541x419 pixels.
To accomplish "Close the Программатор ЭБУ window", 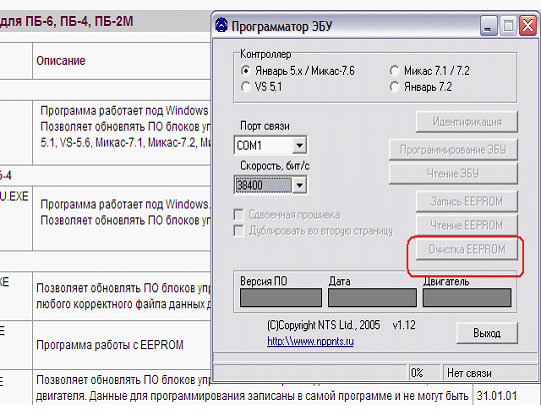I will (528, 26).
